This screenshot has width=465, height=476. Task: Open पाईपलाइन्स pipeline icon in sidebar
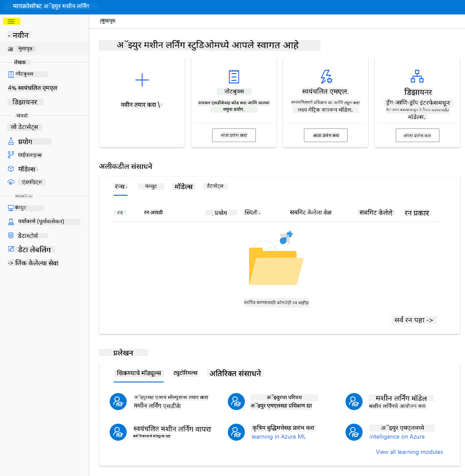[x=11, y=155]
